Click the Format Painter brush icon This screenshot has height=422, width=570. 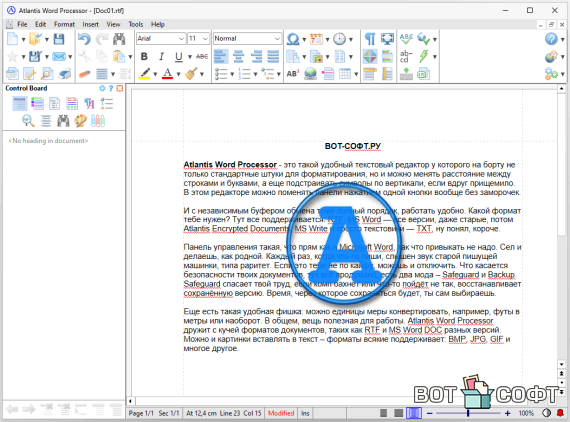click(191, 74)
